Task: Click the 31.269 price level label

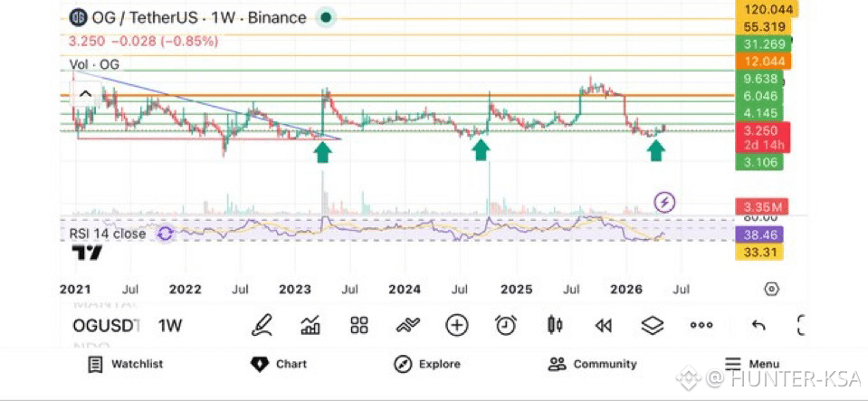Action: (764, 43)
